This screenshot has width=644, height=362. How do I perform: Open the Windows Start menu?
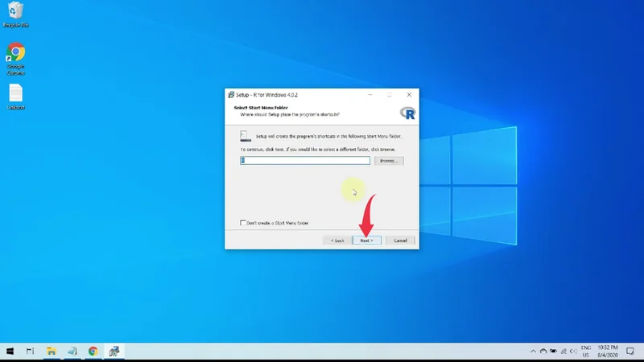point(10,352)
